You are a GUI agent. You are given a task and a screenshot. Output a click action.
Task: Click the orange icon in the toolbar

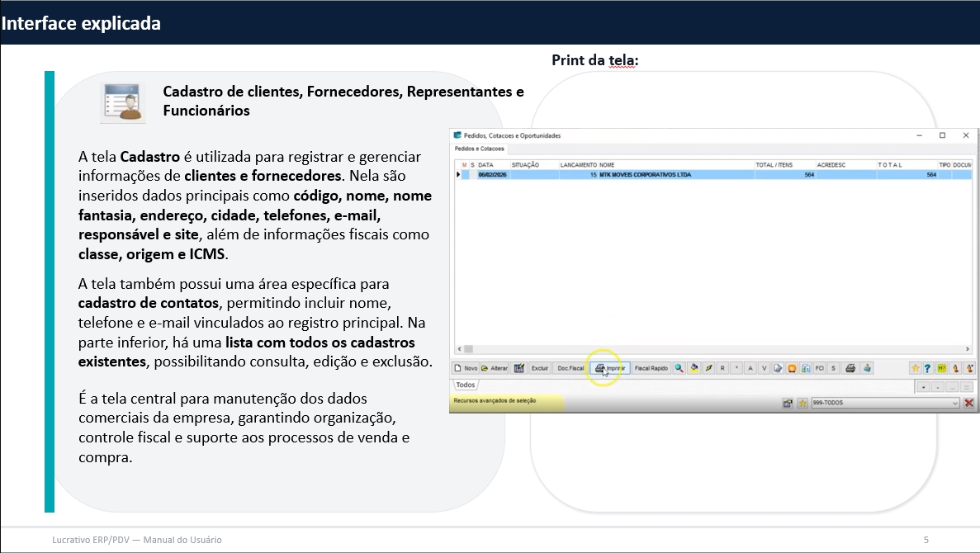[x=792, y=368]
